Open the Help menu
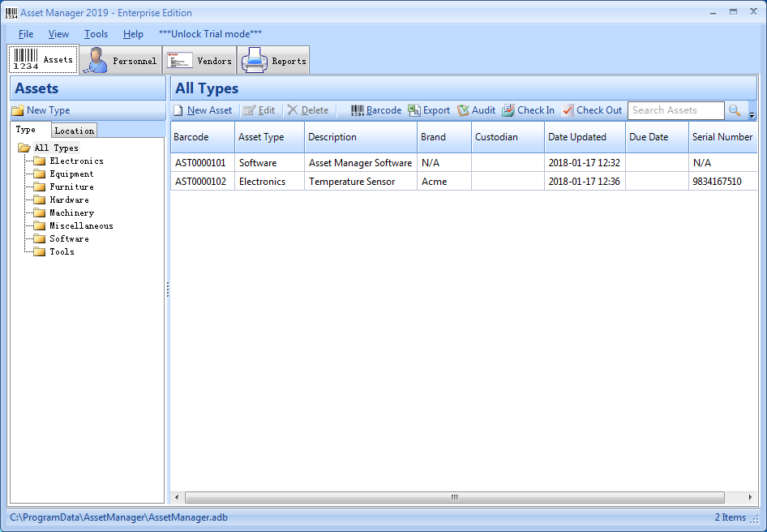Image resolution: width=767 pixels, height=532 pixels. 133,34
